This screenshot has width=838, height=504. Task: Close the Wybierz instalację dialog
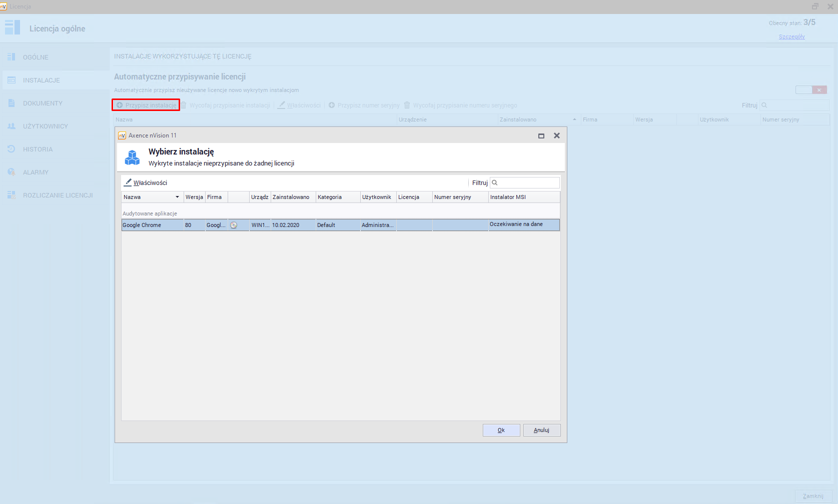556,135
